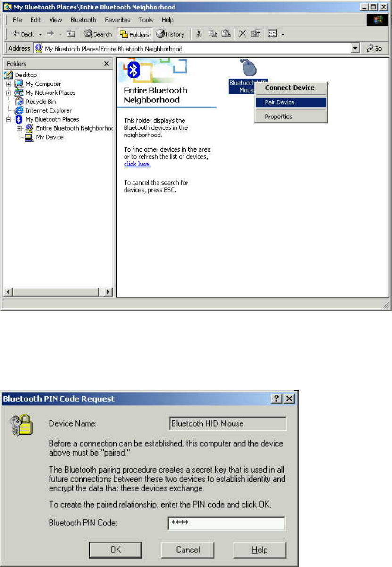392x567 pixels.
Task: Select Entire Bluetooth Neighborhood tree item
Action: [x=74, y=128]
